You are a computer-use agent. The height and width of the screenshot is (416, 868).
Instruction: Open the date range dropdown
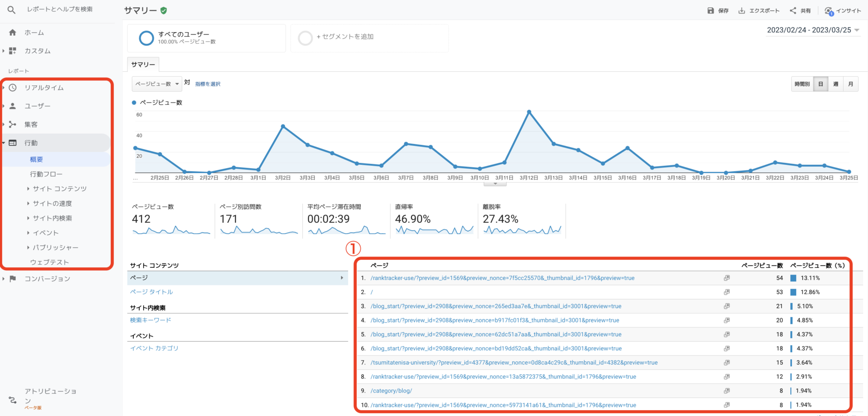click(x=813, y=30)
